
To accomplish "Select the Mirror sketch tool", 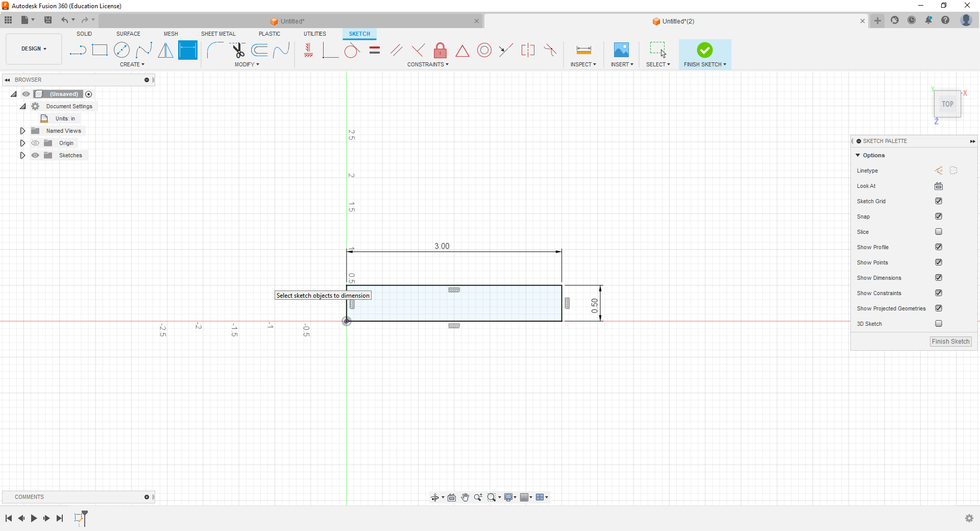I will pyautogui.click(x=165, y=50).
